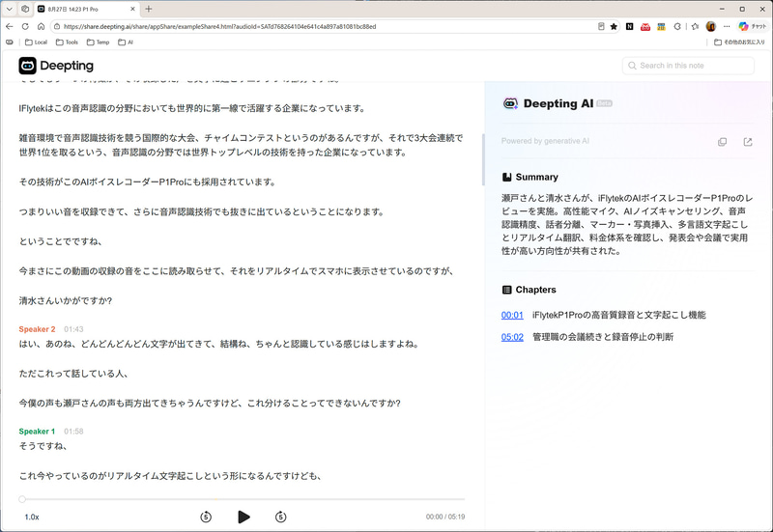773x532 pixels.
Task: Click the 00:00 / 05:19 time display
Action: [445, 517]
